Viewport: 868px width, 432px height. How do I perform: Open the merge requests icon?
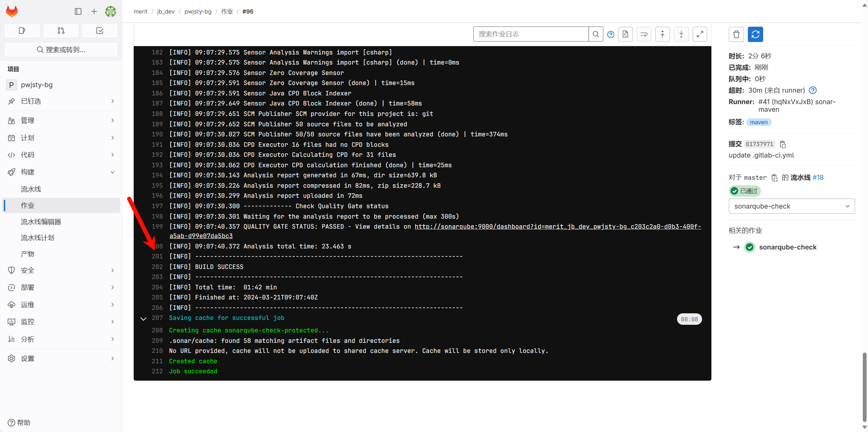pos(61,31)
